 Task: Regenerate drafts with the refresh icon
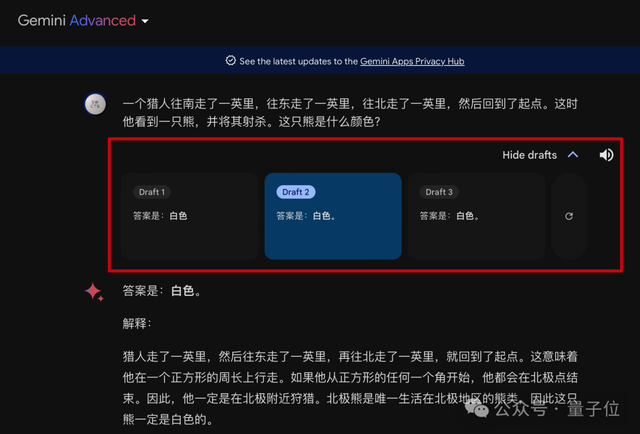click(x=569, y=216)
